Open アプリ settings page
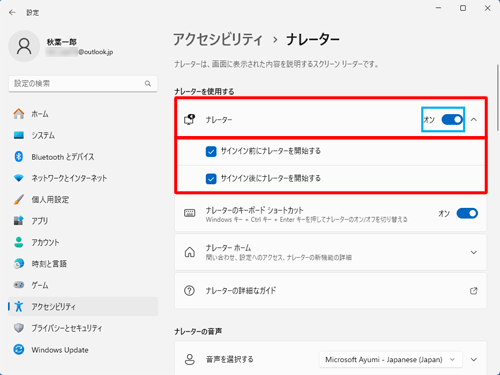The image size is (500, 375). [83, 221]
